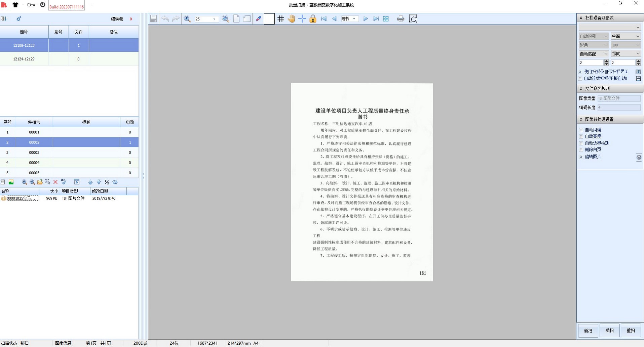Click the 档号 column header
Viewport: 644px width, 347px height.
(x=24, y=32)
